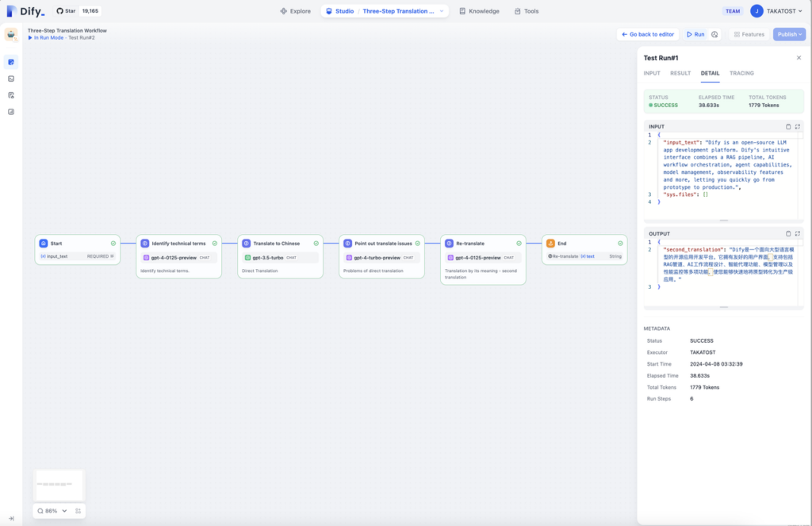Open the 86% zoom level dropdown
This screenshot has height=526, width=812.
point(52,510)
